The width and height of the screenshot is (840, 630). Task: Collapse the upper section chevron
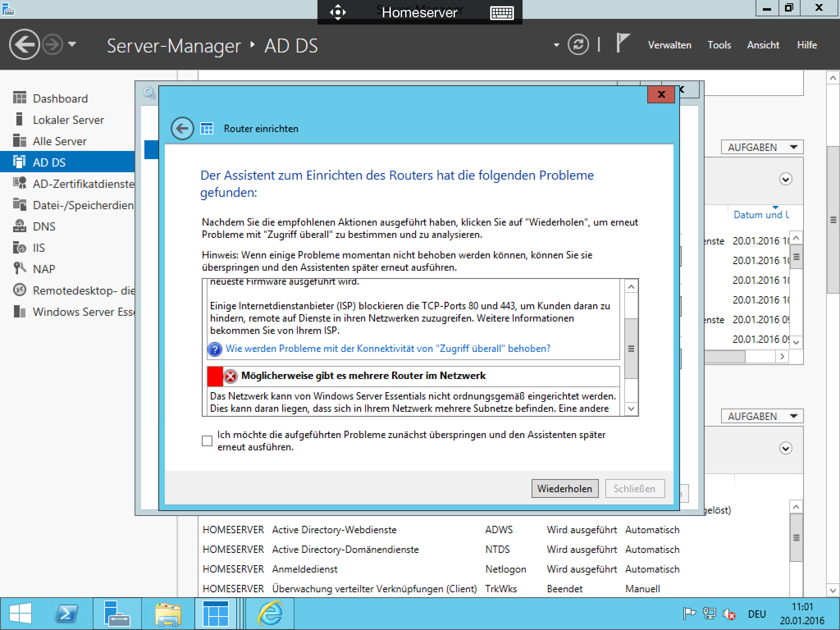[x=785, y=179]
